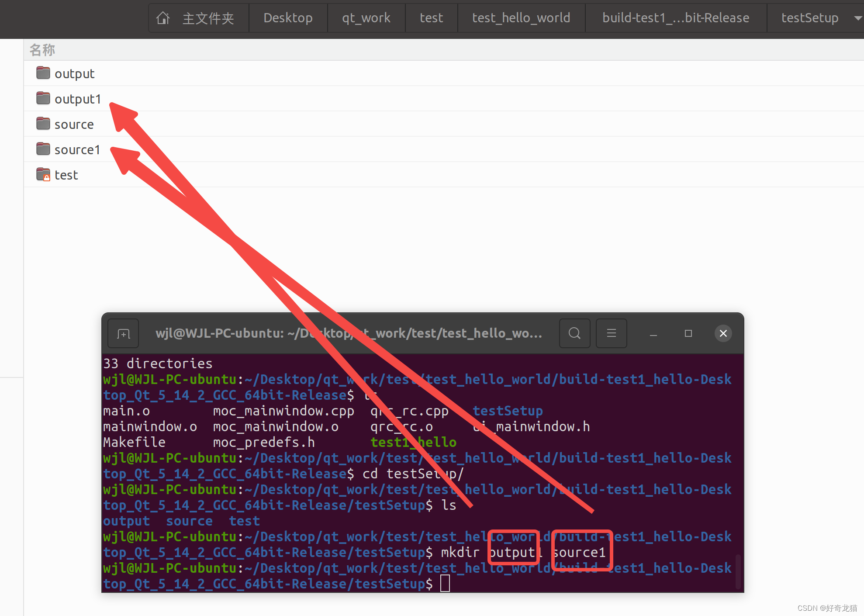Minimize the terminal window
864x616 pixels.
[653, 334]
